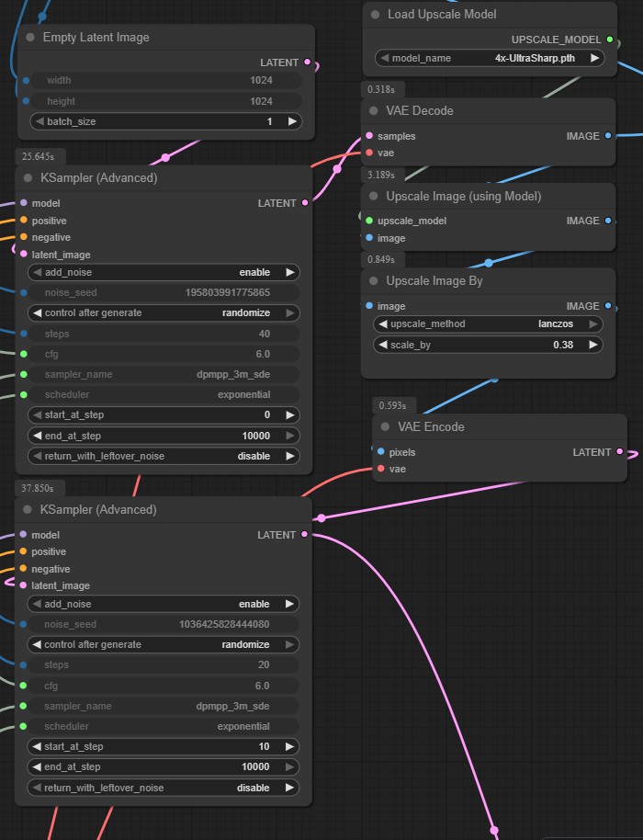Collapse the Load Upscale Model node dot
Viewport: 643px width, 840px height.
(x=376, y=15)
